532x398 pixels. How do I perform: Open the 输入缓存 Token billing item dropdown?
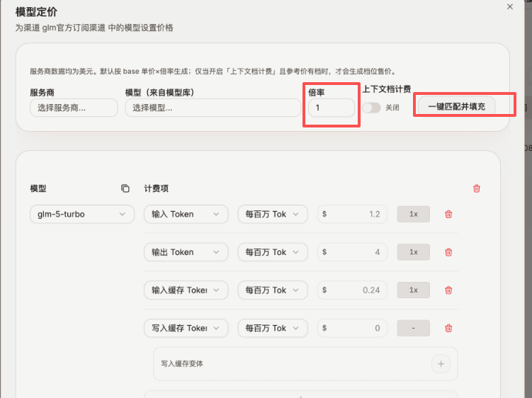[x=186, y=290]
